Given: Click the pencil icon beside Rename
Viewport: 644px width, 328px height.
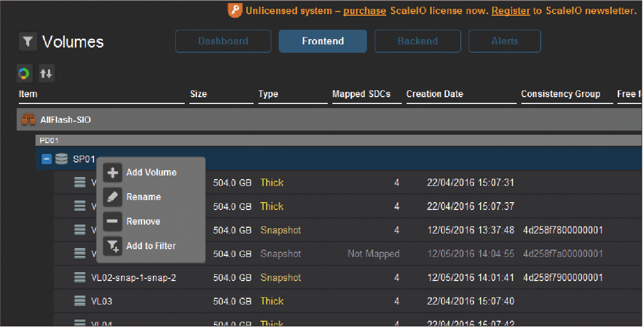Looking at the screenshot, I should click(x=113, y=197).
